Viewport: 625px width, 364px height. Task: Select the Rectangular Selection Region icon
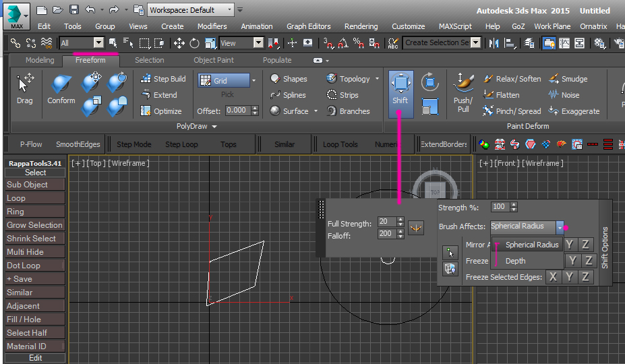click(144, 43)
